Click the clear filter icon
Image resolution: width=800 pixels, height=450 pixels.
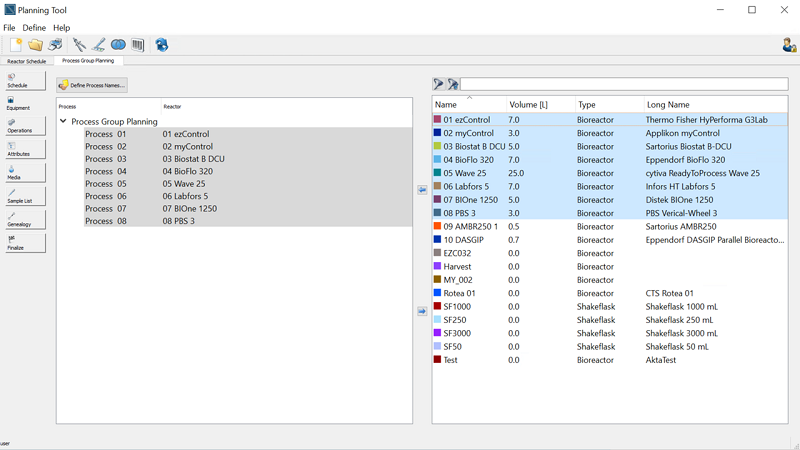pos(453,84)
